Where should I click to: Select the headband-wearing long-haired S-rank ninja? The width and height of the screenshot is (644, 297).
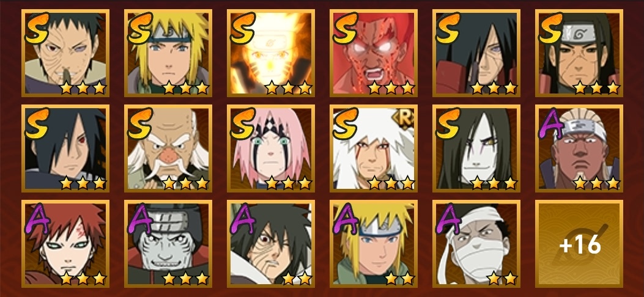pyautogui.click(x=579, y=53)
